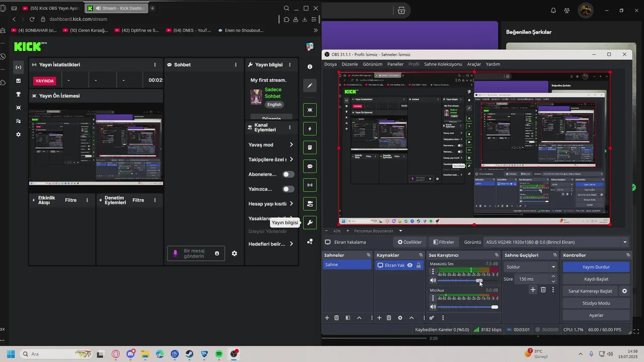The height and width of the screenshot is (362, 644).
Task: Switch to Stream - Kick Dashboard browser tab
Action: tap(116, 8)
